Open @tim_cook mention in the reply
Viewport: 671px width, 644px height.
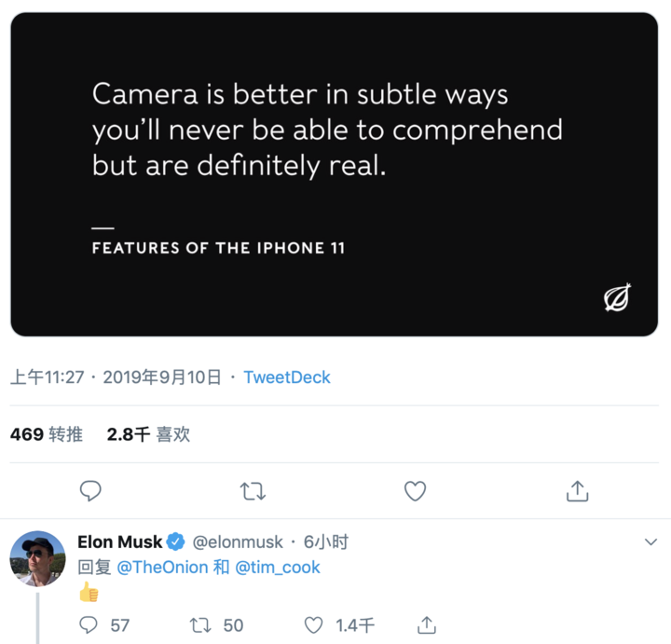pyautogui.click(x=278, y=568)
